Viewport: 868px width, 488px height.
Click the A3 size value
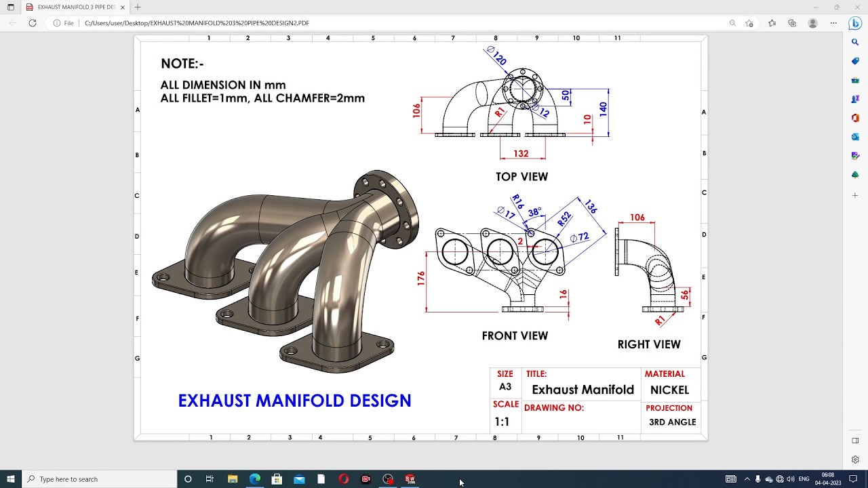tap(505, 387)
